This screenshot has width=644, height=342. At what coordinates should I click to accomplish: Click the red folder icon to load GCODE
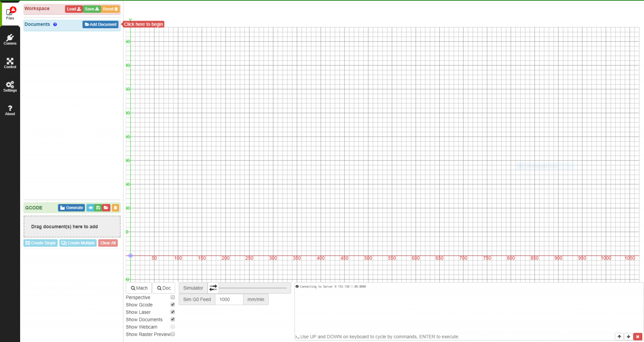pyautogui.click(x=106, y=208)
